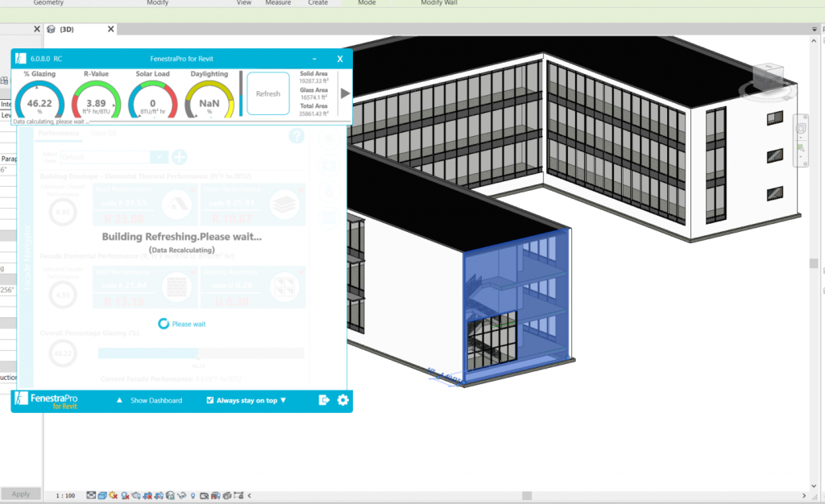Screen dimensions: 825x504
Task: Open the FenestraPro help question mark
Action: 296,136
